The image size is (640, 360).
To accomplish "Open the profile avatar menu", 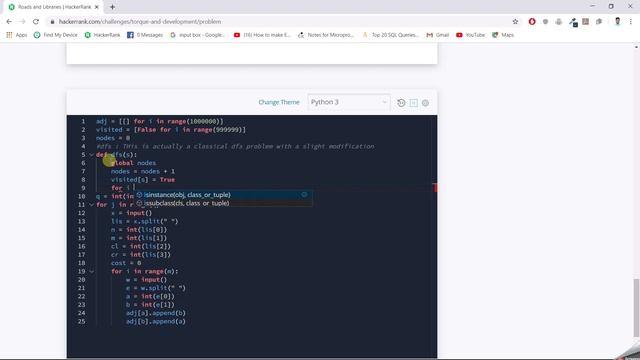I will click(618, 22).
